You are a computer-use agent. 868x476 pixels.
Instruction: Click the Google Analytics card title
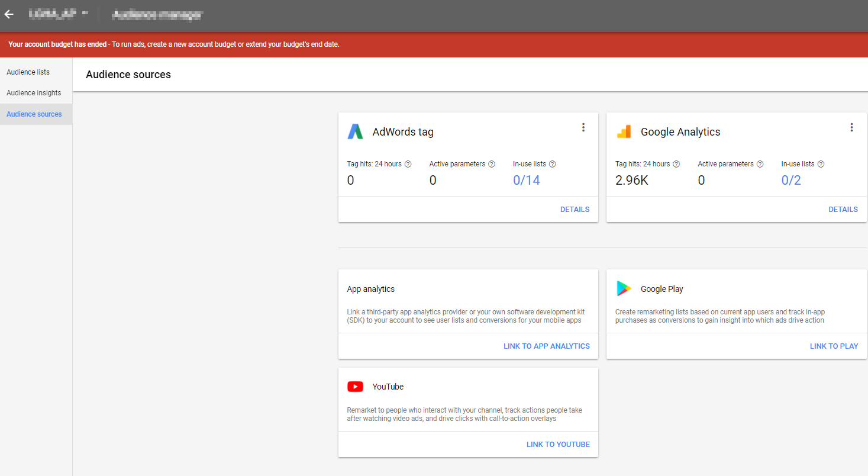click(680, 132)
